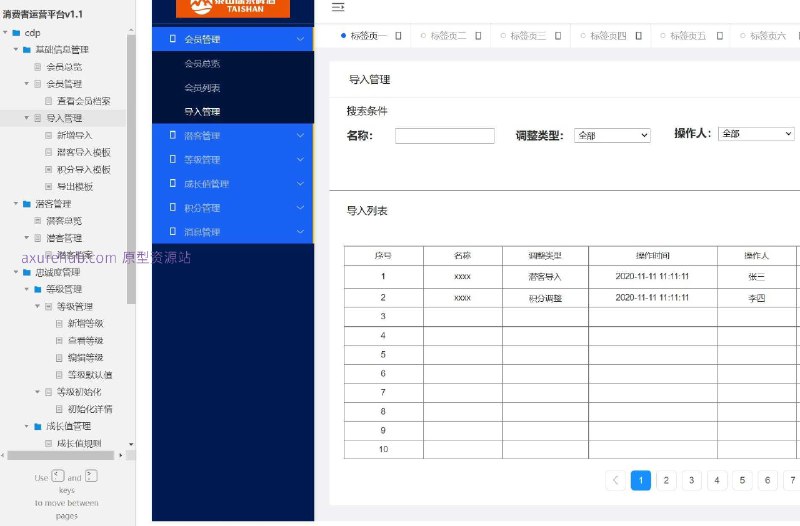The width and height of the screenshot is (800, 526).
Task: Go to pagination page 3
Action: click(691, 480)
